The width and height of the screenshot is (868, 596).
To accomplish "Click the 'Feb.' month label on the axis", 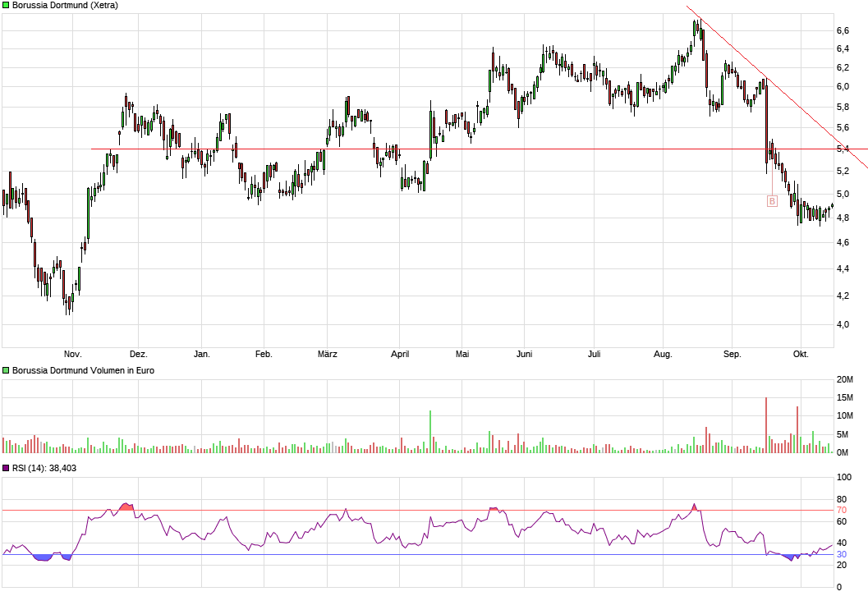I will [264, 354].
